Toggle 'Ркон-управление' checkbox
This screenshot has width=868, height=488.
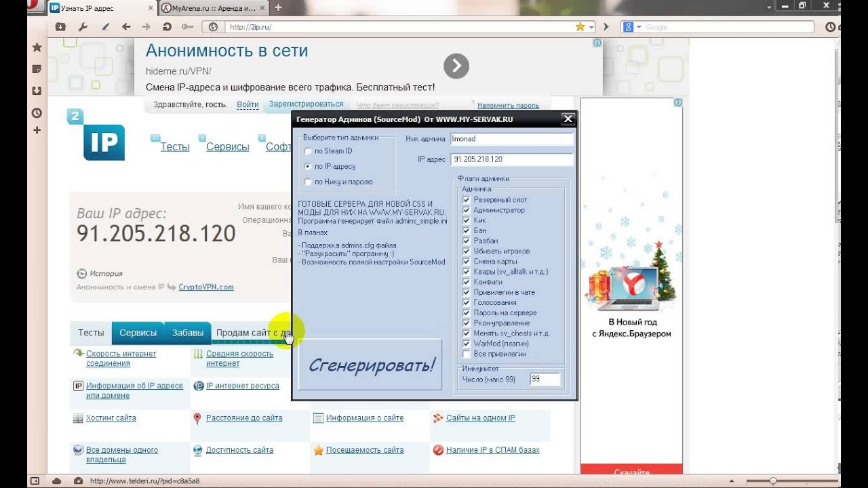coord(466,323)
